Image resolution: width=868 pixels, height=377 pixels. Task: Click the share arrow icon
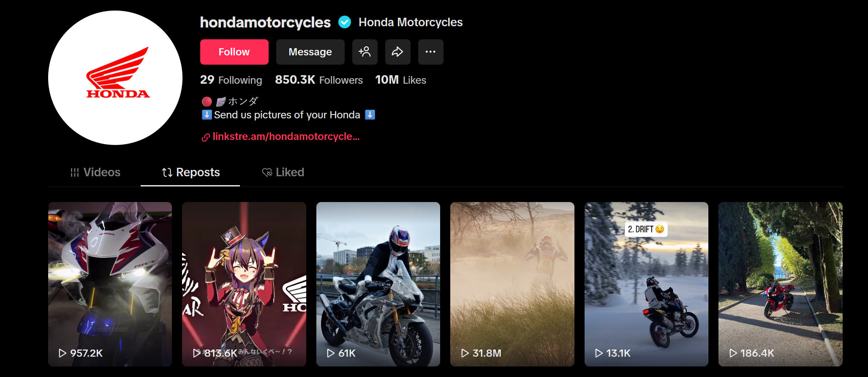397,52
